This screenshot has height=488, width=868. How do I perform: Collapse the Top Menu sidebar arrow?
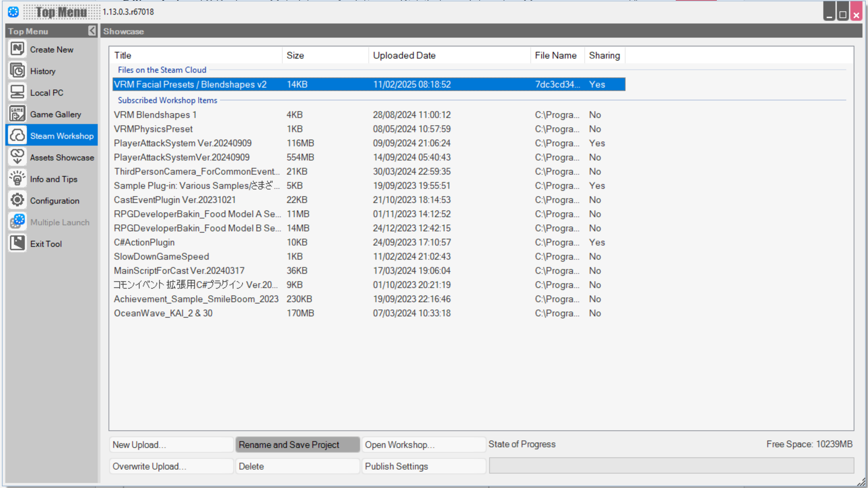(x=92, y=31)
